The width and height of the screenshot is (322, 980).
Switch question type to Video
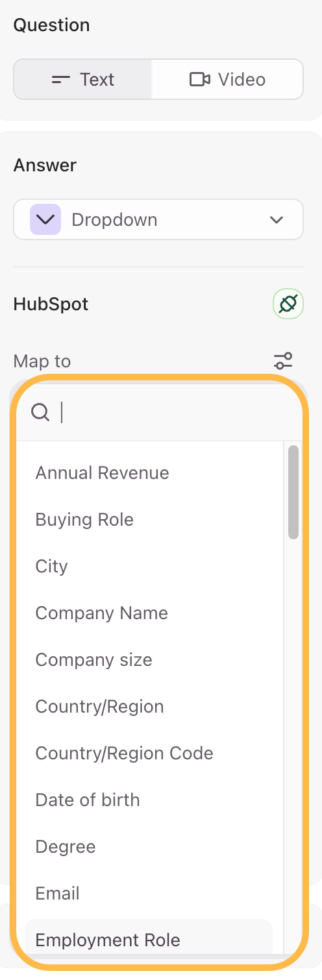point(227,79)
